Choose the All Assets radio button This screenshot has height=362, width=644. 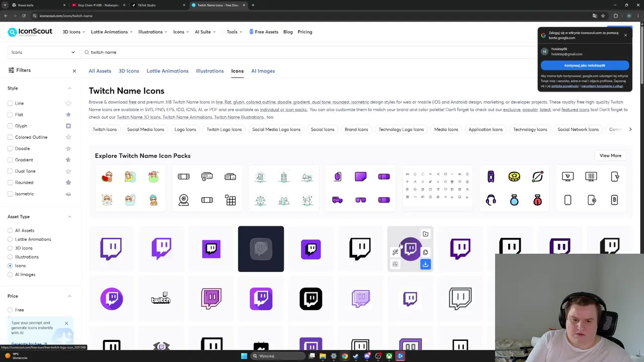(x=10, y=230)
